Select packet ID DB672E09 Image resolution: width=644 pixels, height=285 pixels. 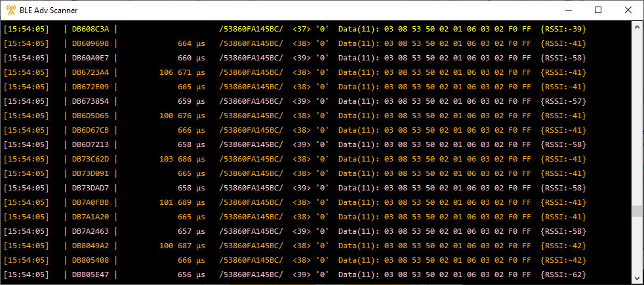tap(91, 87)
